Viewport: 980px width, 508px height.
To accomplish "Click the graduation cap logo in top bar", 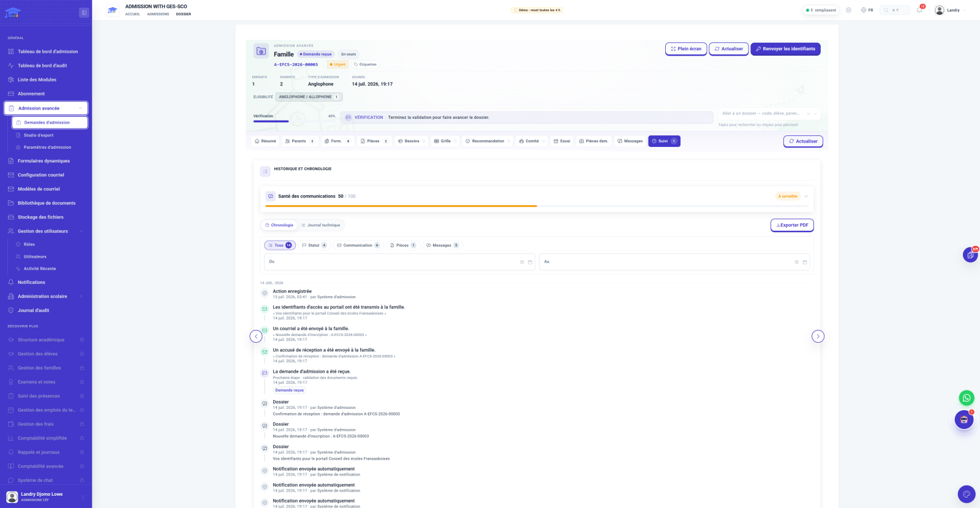I will tap(112, 10).
